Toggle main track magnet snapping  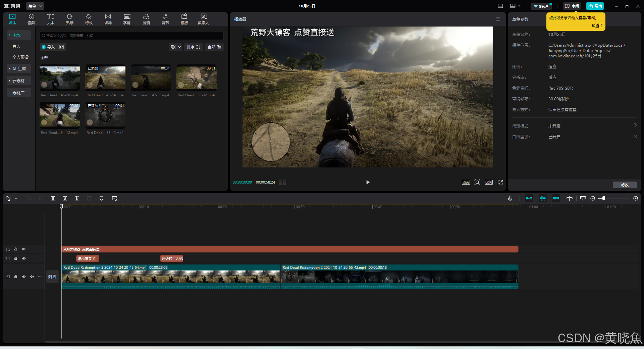529,198
